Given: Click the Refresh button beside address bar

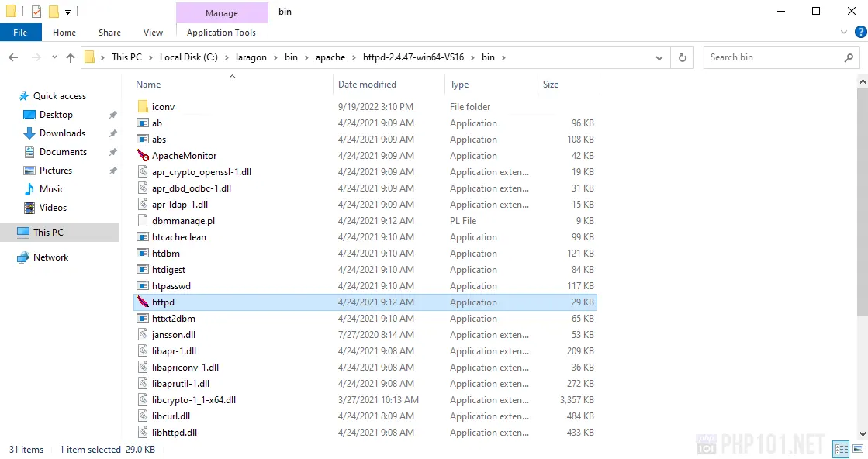Looking at the screenshot, I should point(683,57).
